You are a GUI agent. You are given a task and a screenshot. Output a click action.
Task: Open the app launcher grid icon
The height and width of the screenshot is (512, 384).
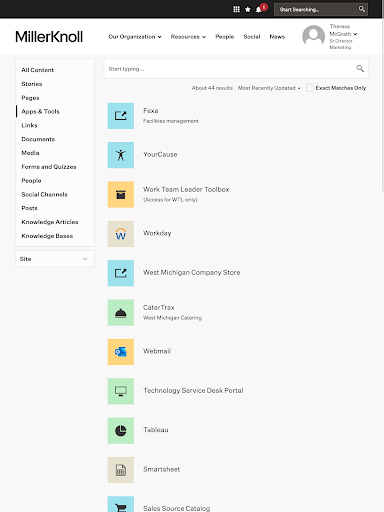tap(236, 9)
